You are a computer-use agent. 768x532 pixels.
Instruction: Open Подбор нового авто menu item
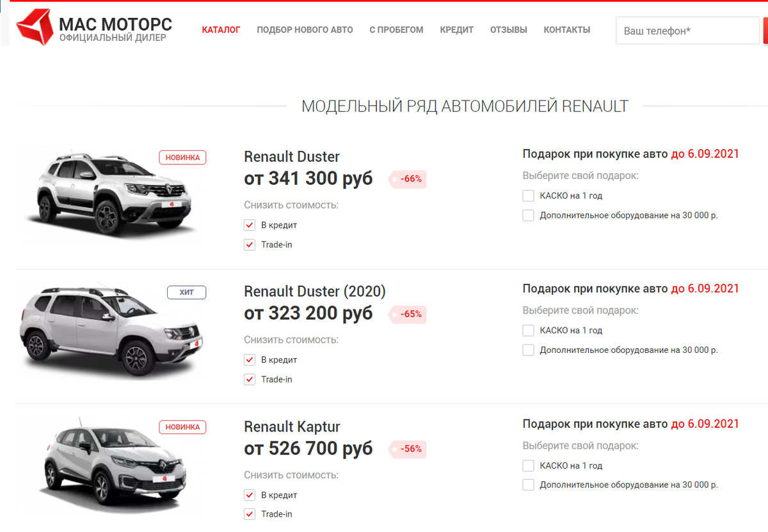point(305,30)
